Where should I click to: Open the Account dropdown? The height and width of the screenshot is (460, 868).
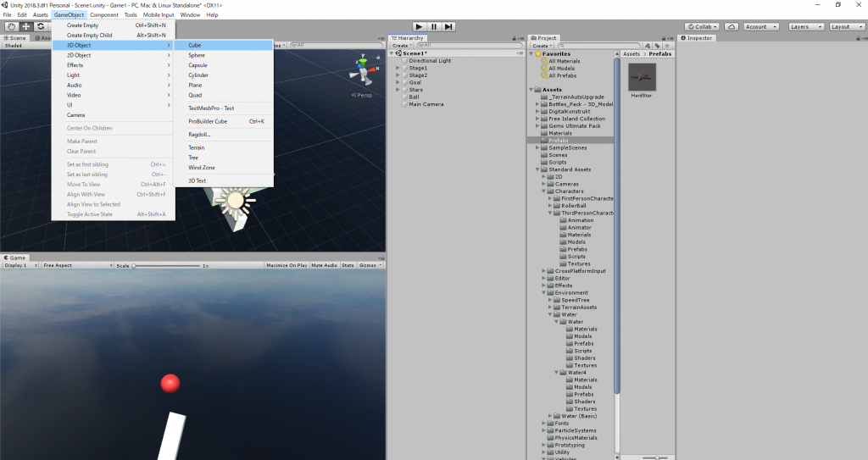(761, 26)
